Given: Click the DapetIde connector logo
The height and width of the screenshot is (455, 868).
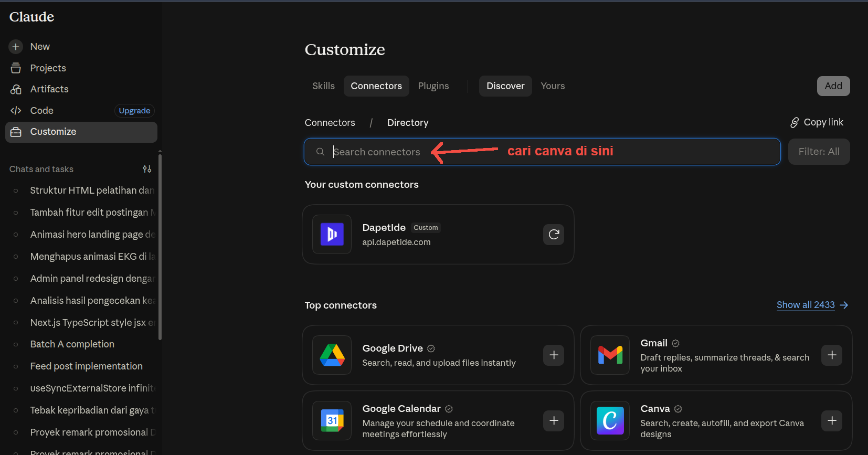Looking at the screenshot, I should [332, 235].
